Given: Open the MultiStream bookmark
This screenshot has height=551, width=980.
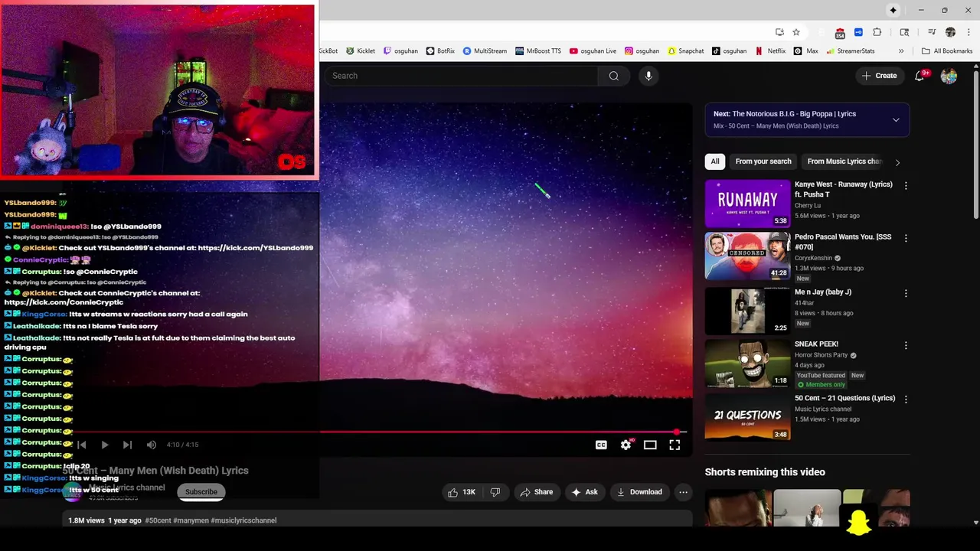Looking at the screenshot, I should tap(485, 51).
